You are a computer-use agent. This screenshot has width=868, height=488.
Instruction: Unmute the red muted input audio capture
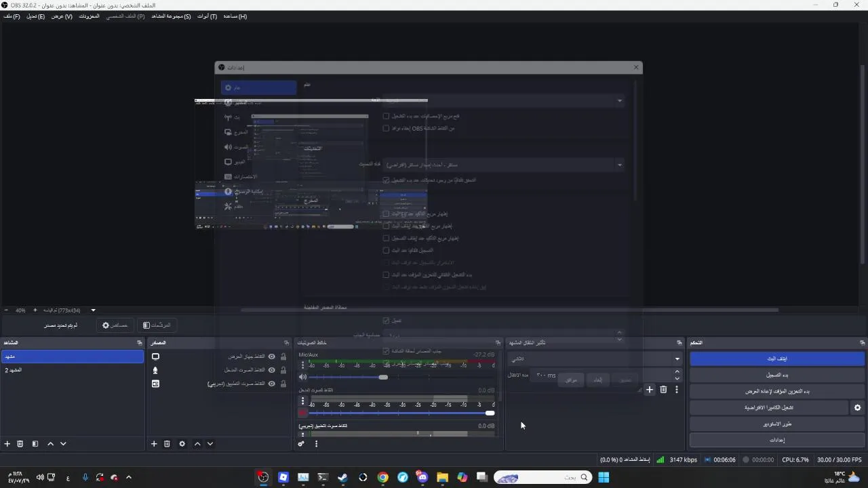[303, 413]
